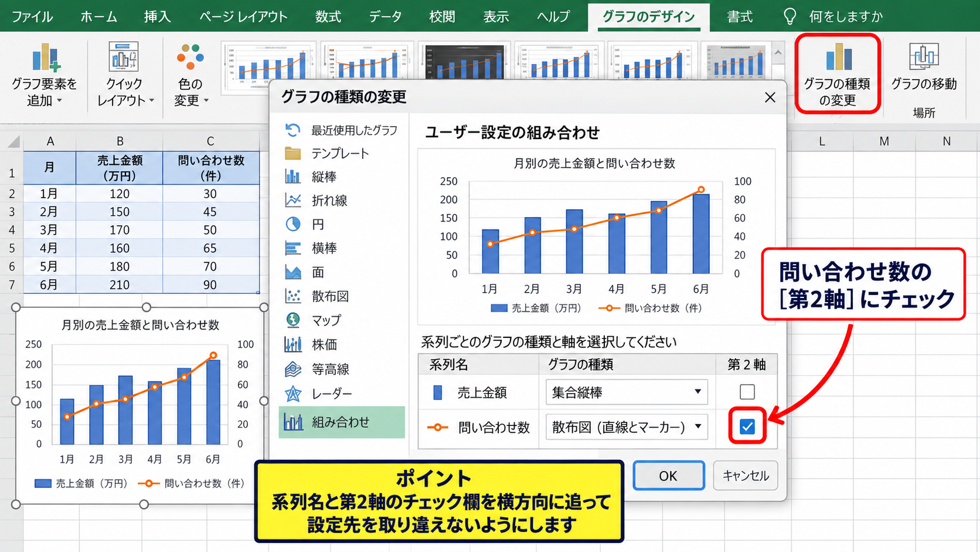Close the グラフの種類の変更 dialog

[770, 97]
